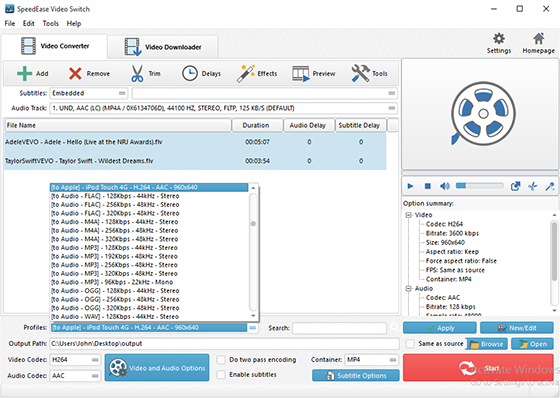Enable Do two pass encoding checkbox
The image size is (560, 398).
(x=221, y=359)
